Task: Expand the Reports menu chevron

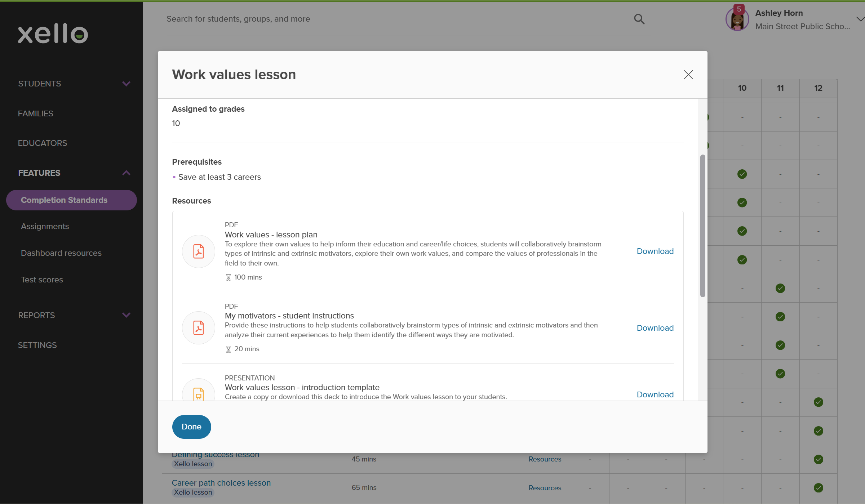Action: coord(126,315)
